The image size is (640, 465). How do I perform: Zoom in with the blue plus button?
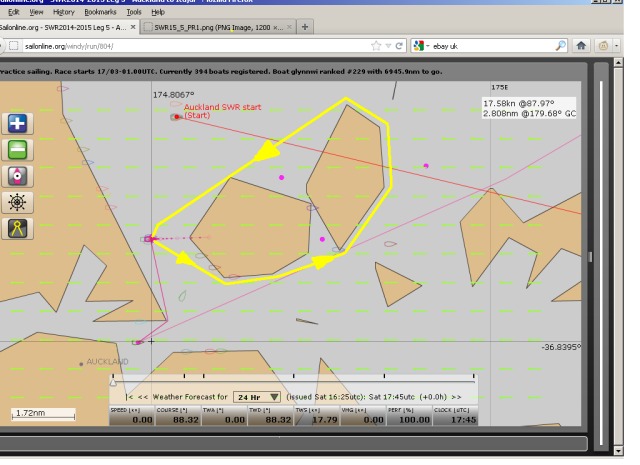coord(18,123)
